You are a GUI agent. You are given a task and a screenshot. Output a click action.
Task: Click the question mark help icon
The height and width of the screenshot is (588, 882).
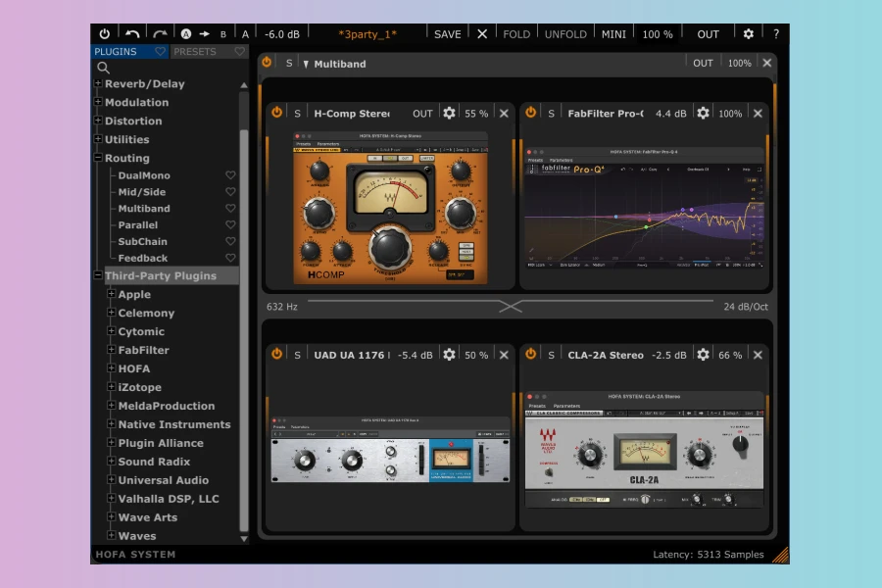coord(776,33)
